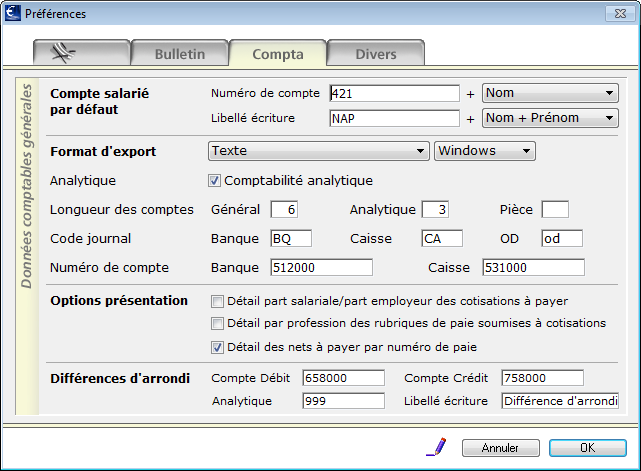Screen dimensions: 641x471
Task: Click the Caisse account field 531000
Action: pyautogui.click(x=533, y=267)
